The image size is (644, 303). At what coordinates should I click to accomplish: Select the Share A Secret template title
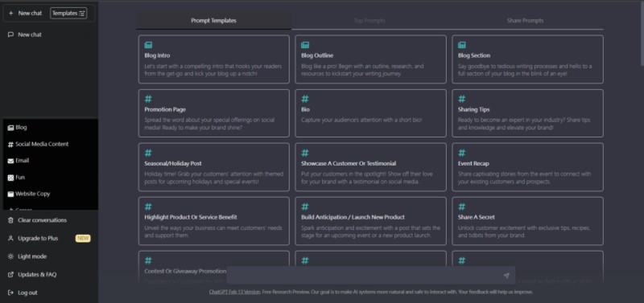[477, 217]
